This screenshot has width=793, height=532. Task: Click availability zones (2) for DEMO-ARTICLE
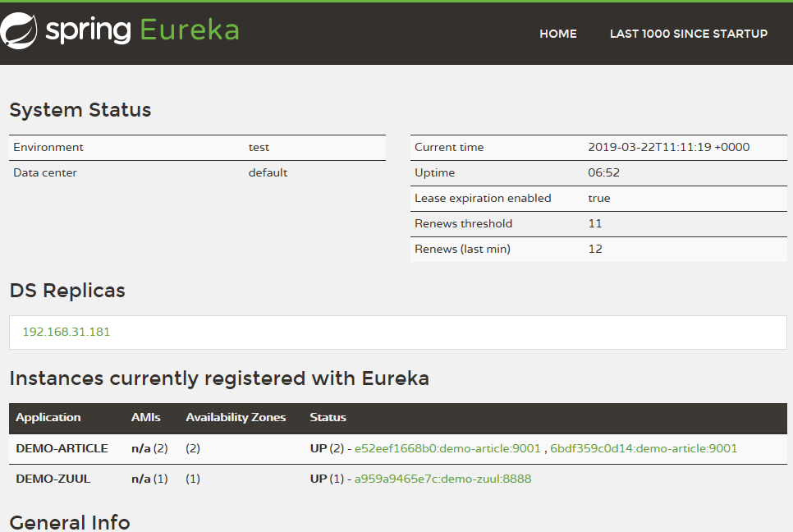click(193, 448)
